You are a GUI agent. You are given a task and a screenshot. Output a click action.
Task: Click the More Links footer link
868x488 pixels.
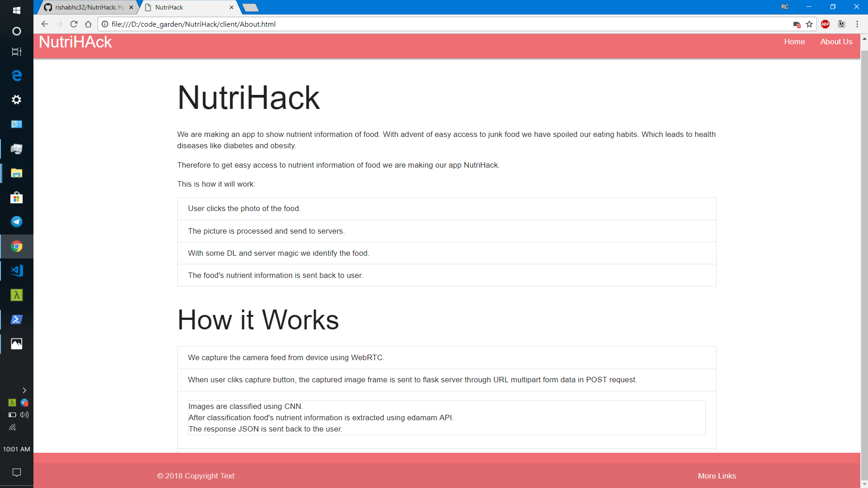[717, 475]
